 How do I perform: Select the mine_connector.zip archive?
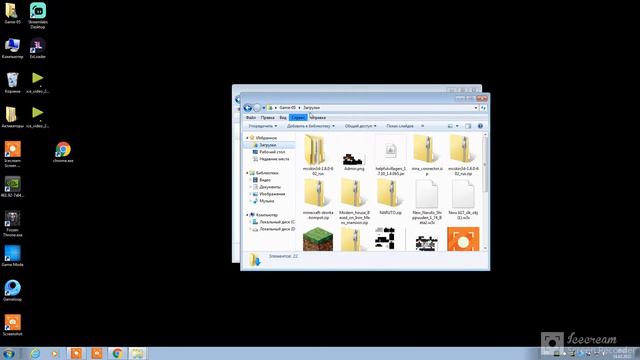427,156
